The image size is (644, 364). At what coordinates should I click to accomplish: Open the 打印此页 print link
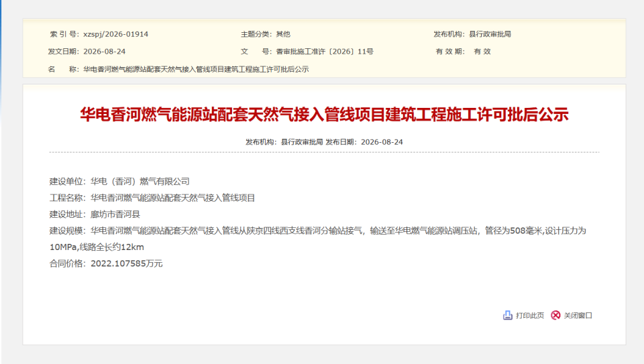530,315
